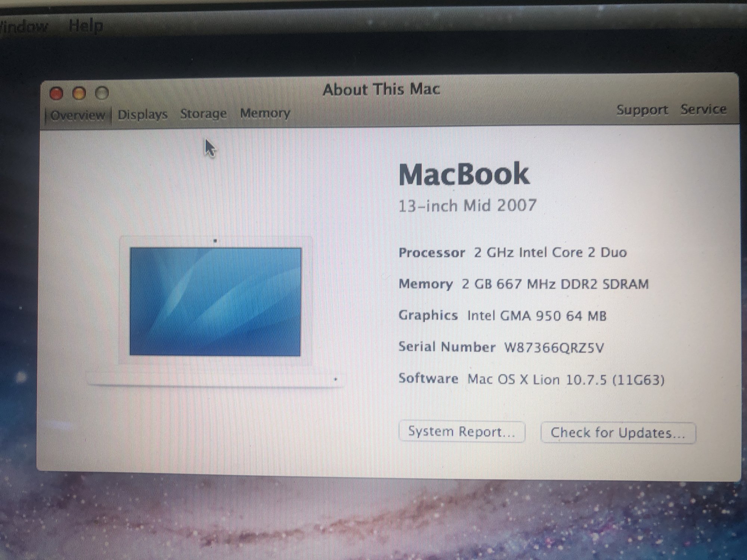This screenshot has width=747, height=560.
Task: Click Check for Updates button
Action: (x=618, y=433)
